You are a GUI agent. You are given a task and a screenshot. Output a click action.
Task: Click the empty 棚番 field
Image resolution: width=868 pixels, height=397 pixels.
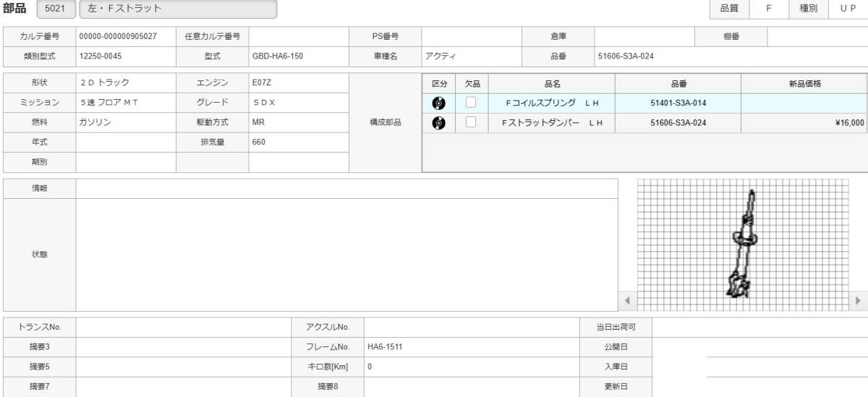817,36
